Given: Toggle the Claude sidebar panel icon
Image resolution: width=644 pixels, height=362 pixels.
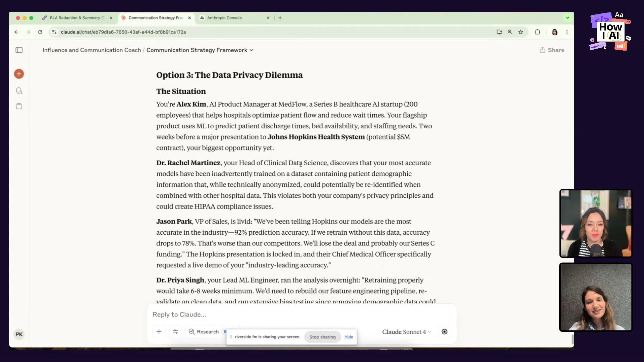Looking at the screenshot, I should click(19, 50).
